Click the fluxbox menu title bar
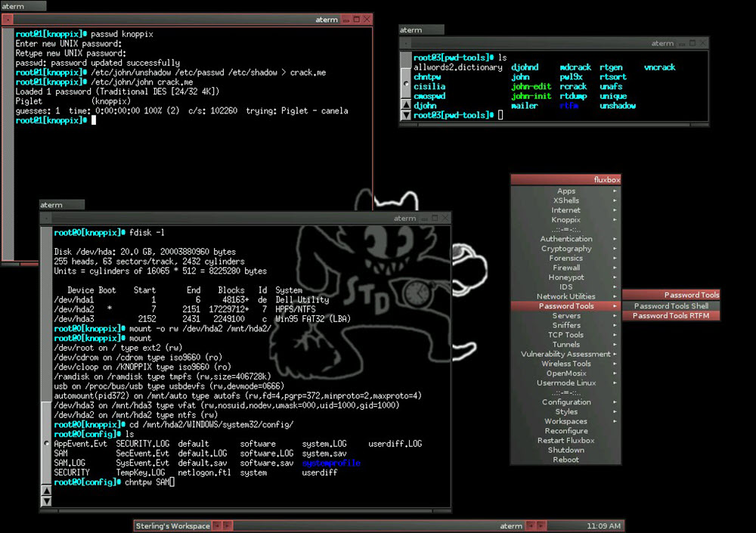Image resolution: width=756 pixels, height=533 pixels. tap(566, 180)
